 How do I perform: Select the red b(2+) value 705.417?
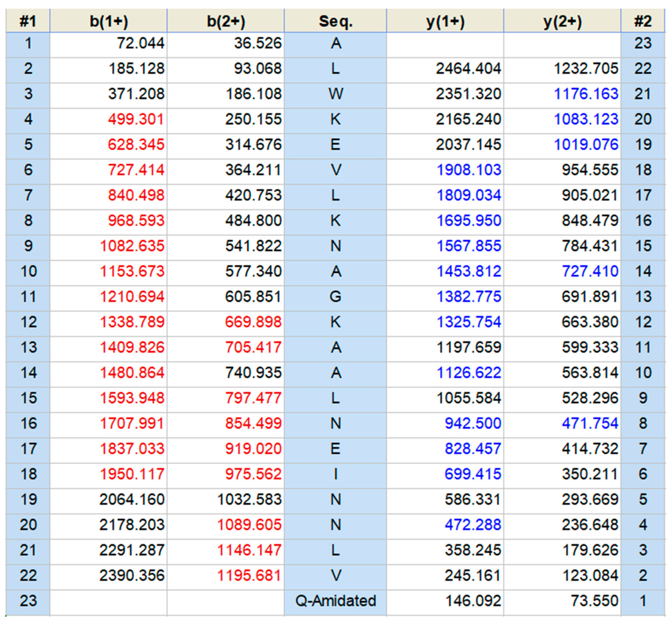(x=254, y=348)
